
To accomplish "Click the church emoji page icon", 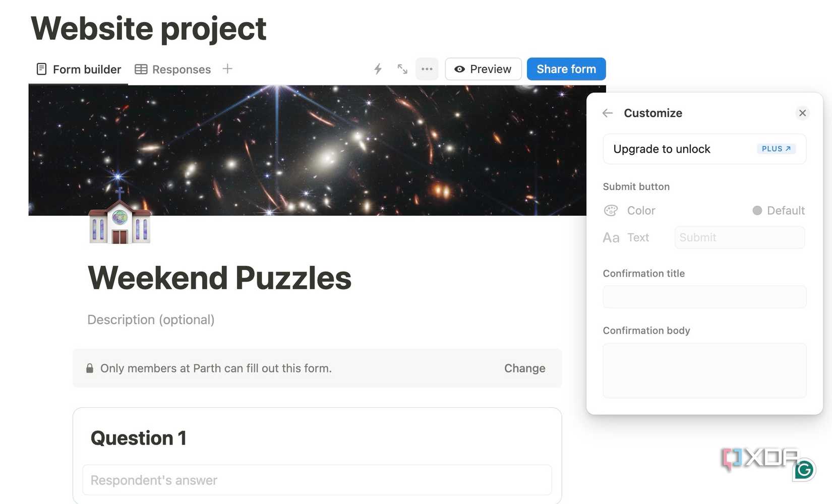I will [120, 218].
